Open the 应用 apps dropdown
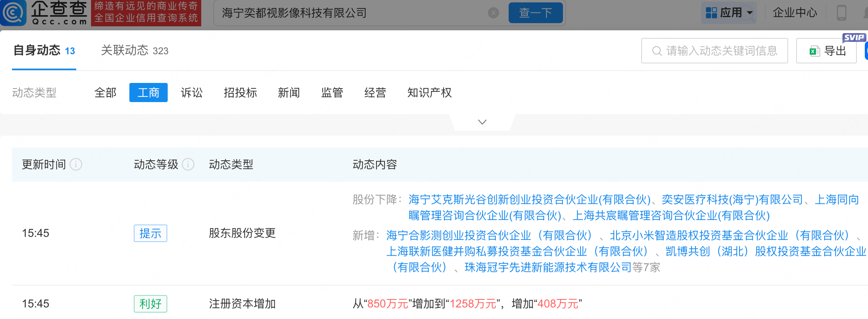868x319 pixels. [729, 13]
